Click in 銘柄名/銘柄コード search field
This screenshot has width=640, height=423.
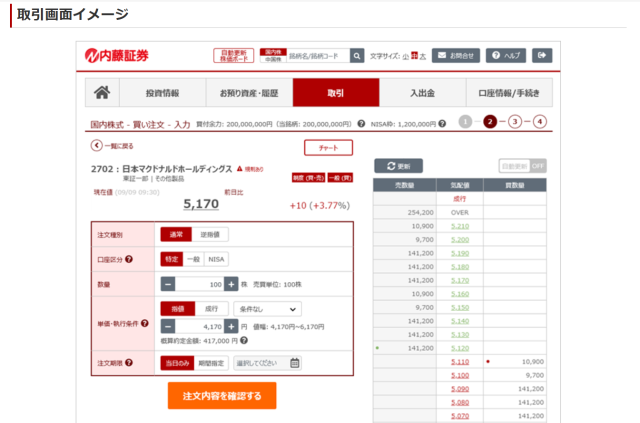pyautogui.click(x=318, y=56)
